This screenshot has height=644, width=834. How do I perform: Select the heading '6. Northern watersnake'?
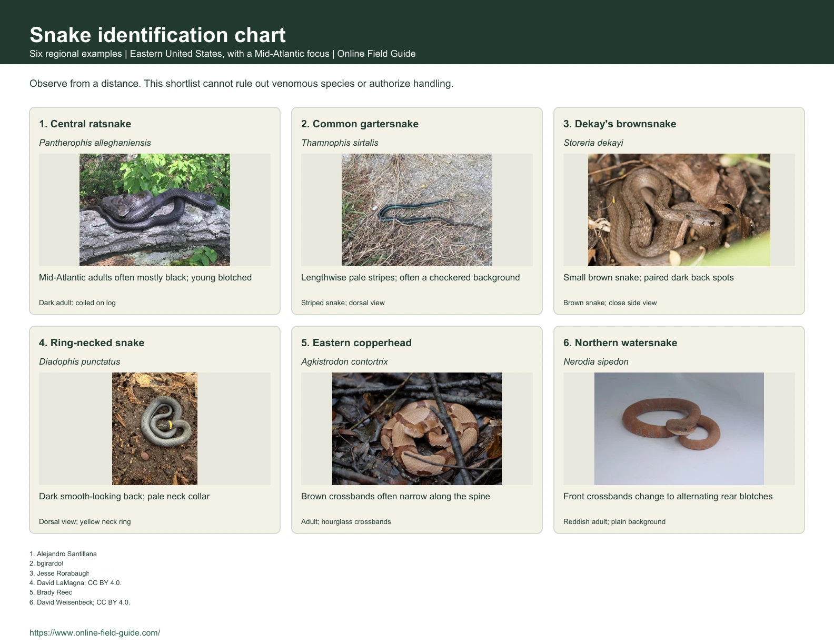click(x=620, y=343)
